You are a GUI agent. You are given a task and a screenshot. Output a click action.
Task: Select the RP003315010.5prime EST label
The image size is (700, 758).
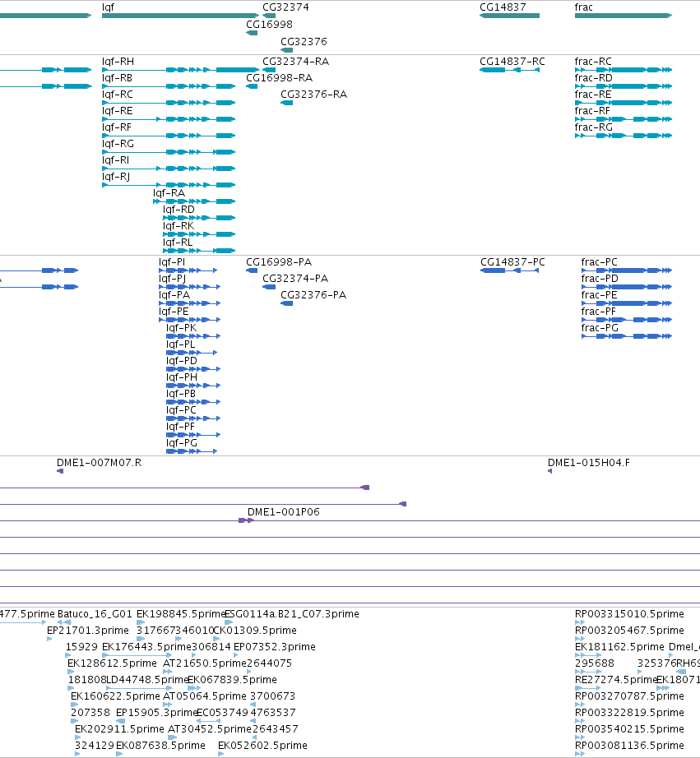pyautogui.click(x=629, y=614)
